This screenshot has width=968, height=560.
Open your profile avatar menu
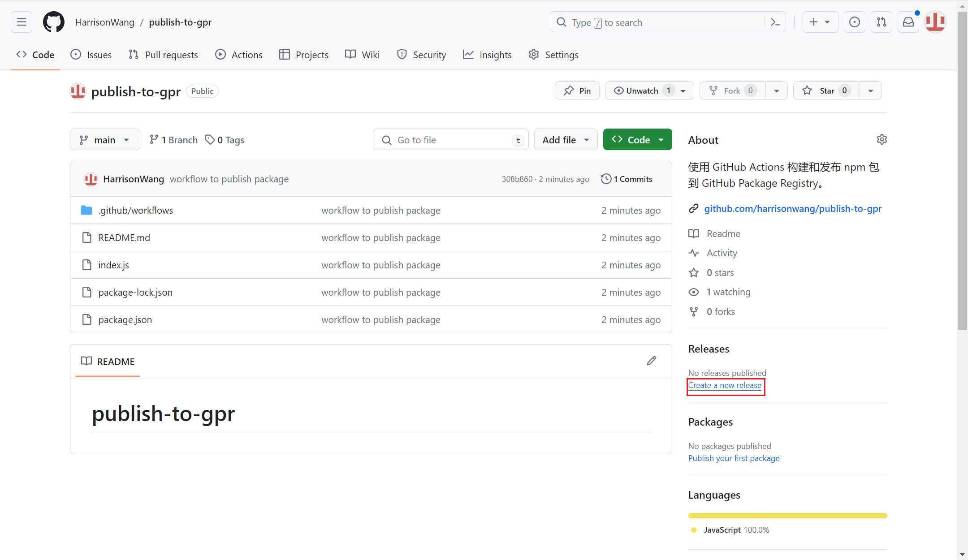(x=935, y=22)
